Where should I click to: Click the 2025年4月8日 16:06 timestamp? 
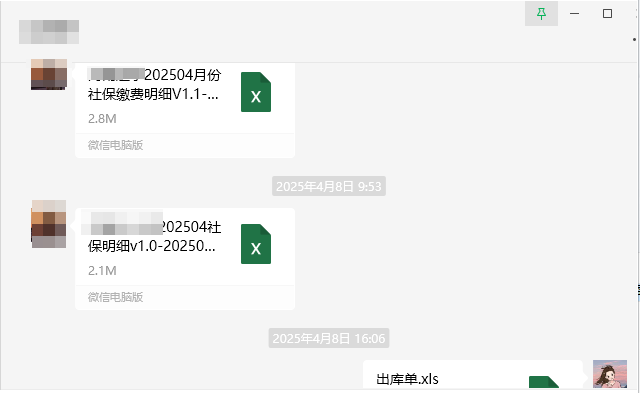tap(329, 338)
